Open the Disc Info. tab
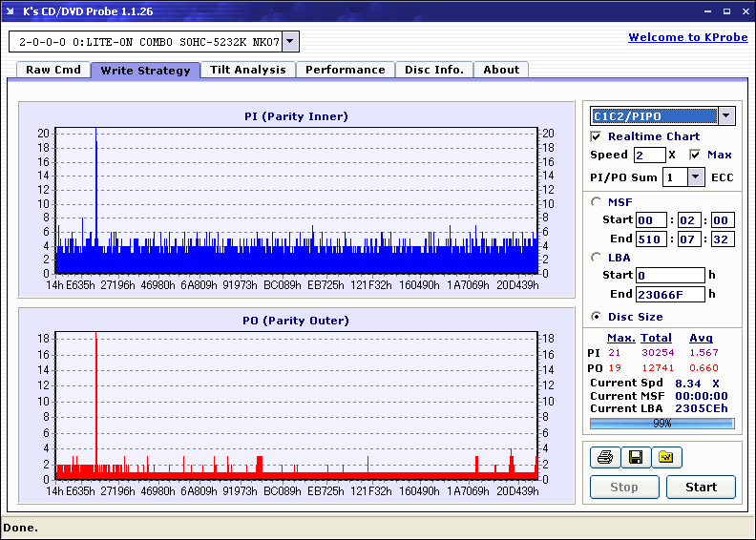This screenshot has height=540, width=756. [x=433, y=70]
